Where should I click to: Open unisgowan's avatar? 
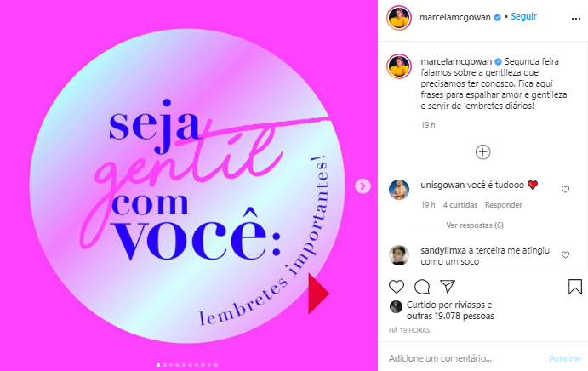(399, 190)
